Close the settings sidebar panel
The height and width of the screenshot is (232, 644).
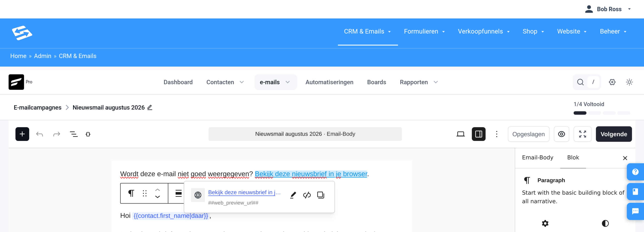tap(625, 158)
